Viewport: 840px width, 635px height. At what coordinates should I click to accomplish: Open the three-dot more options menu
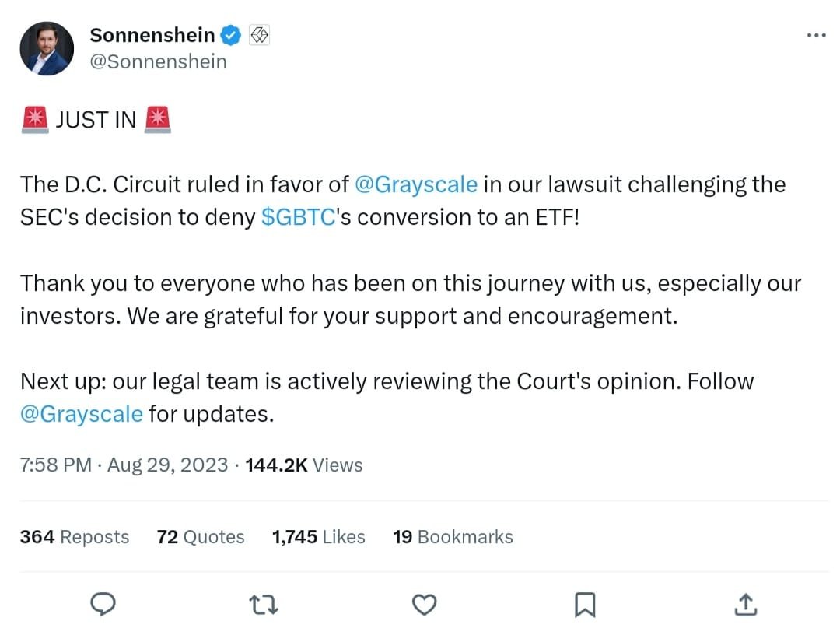[x=816, y=36]
